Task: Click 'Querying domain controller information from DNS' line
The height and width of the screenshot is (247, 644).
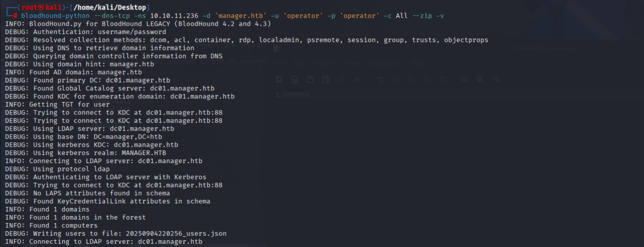Action: [x=114, y=56]
